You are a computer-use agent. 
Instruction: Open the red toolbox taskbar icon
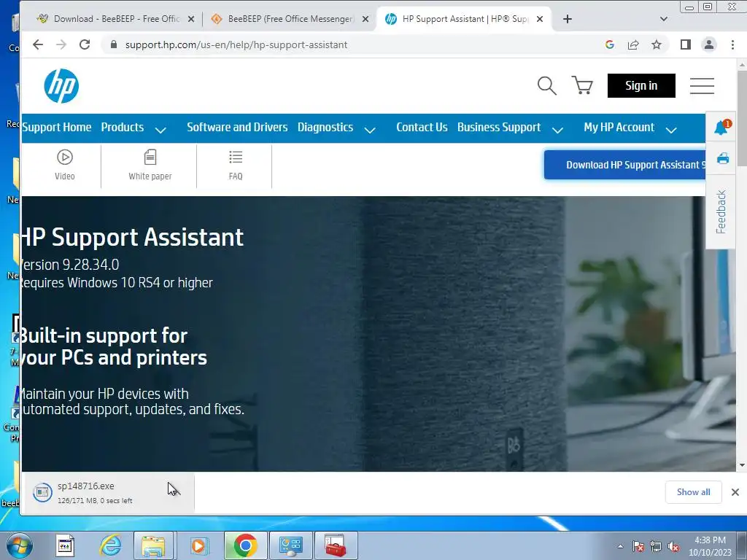[336, 545]
